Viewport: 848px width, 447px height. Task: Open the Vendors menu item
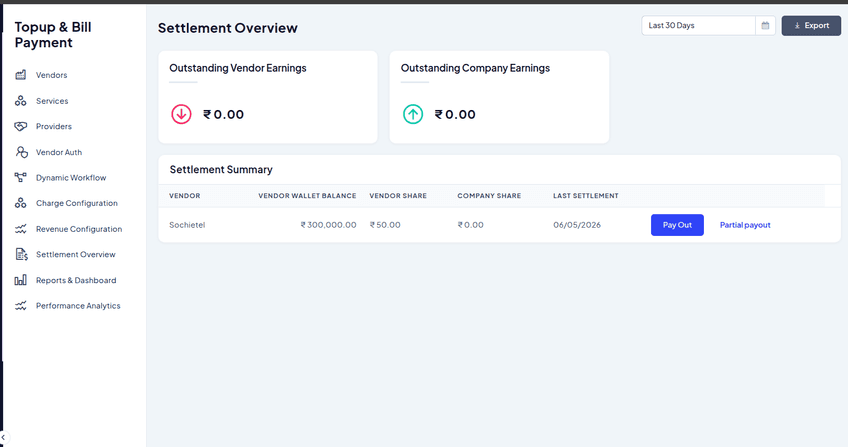(x=51, y=75)
